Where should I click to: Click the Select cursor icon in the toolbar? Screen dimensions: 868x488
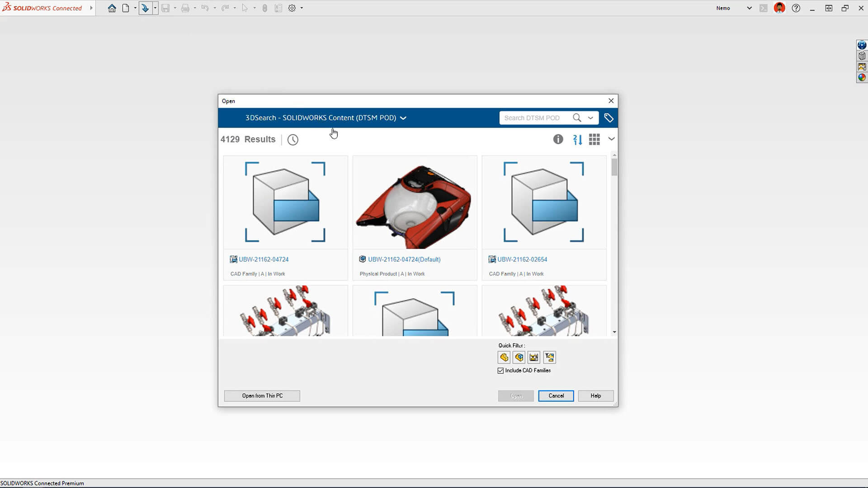(x=245, y=8)
